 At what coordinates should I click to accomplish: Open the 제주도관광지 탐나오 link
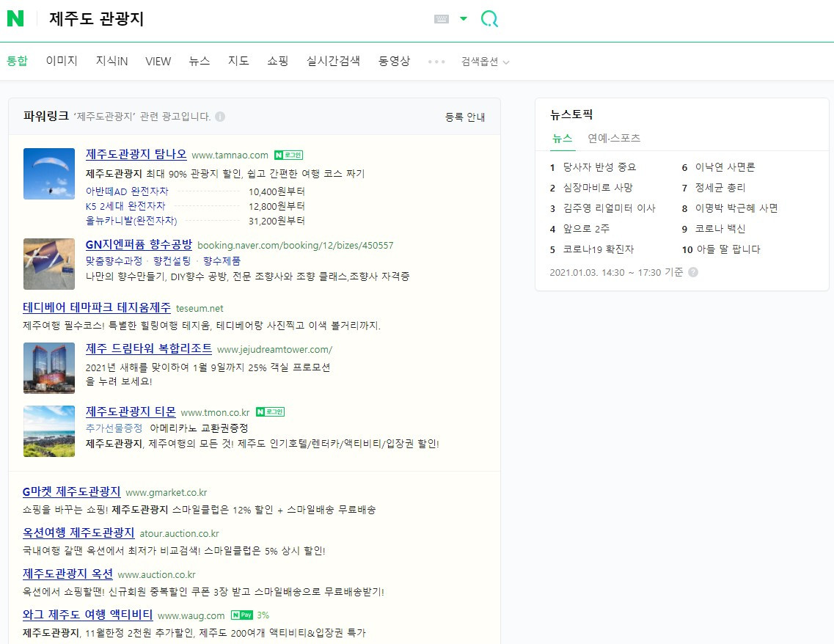pos(136,154)
